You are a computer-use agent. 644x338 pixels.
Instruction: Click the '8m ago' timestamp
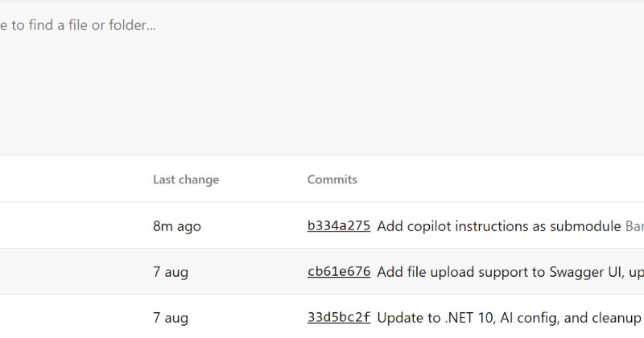[x=177, y=226]
